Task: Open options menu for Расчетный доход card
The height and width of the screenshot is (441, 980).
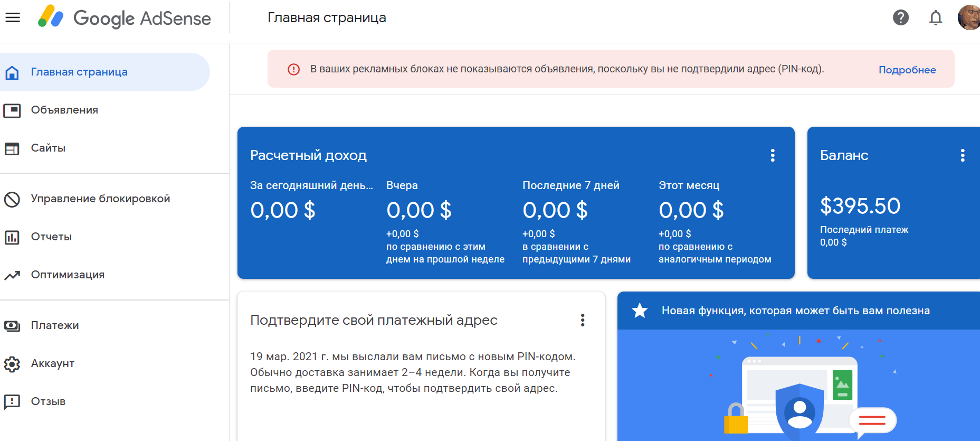Action: [x=773, y=155]
